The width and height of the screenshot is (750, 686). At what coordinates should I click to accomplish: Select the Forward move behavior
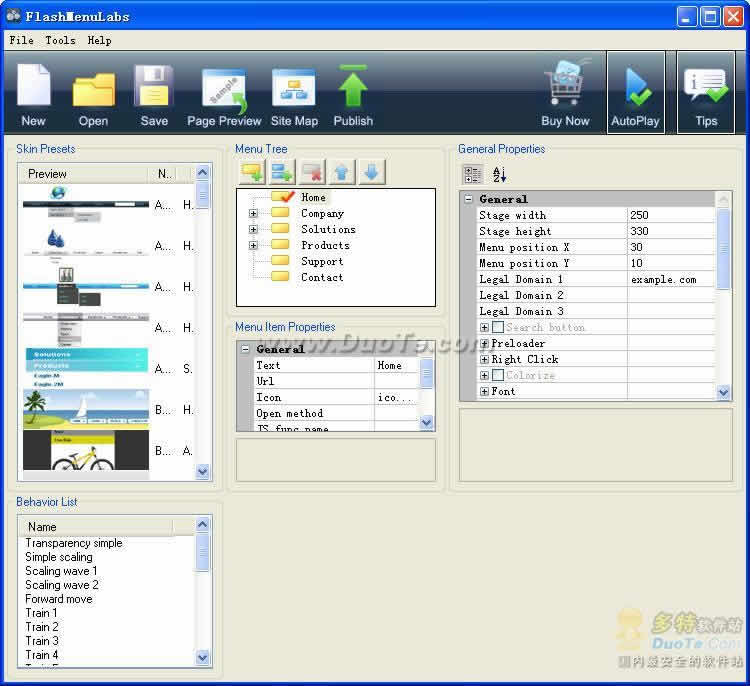(x=59, y=599)
